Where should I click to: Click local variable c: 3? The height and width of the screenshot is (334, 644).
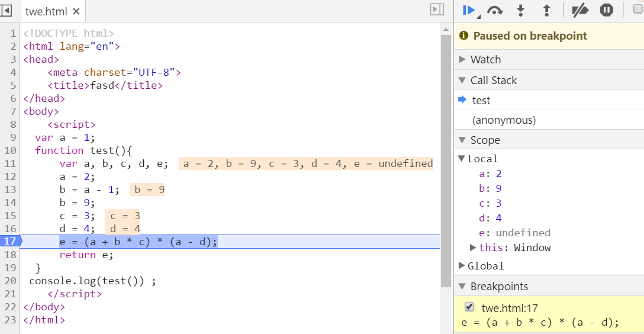tap(490, 203)
